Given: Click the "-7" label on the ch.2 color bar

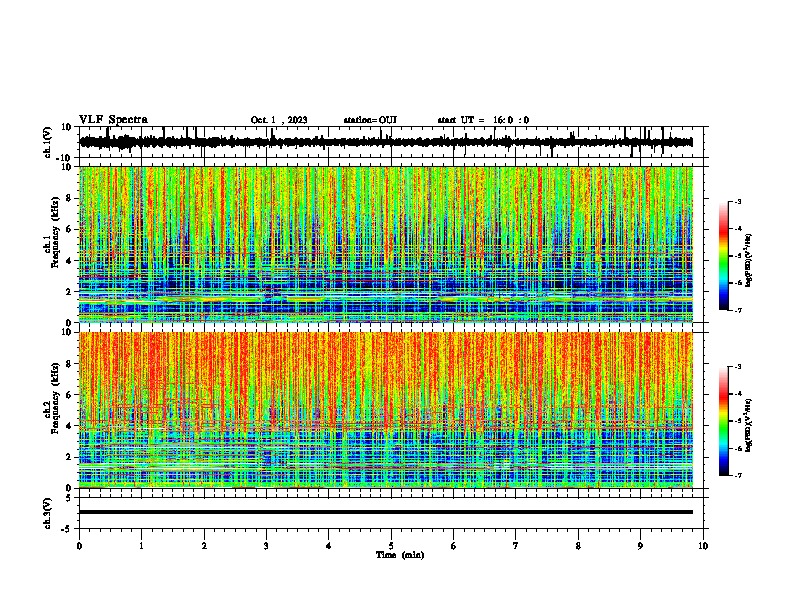Looking at the screenshot, I should click(x=737, y=476).
